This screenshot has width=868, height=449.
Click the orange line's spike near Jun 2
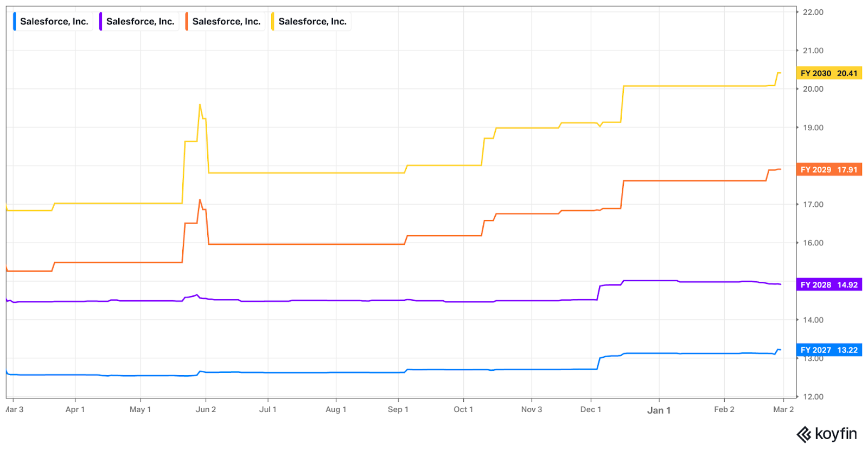tap(200, 200)
